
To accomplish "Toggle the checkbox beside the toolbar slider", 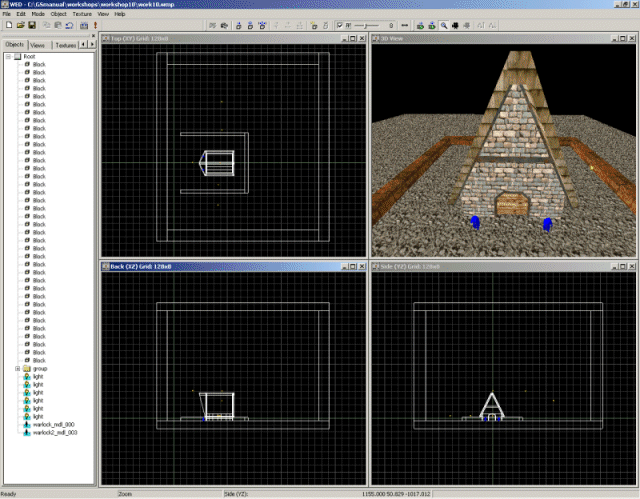I will (340, 25).
